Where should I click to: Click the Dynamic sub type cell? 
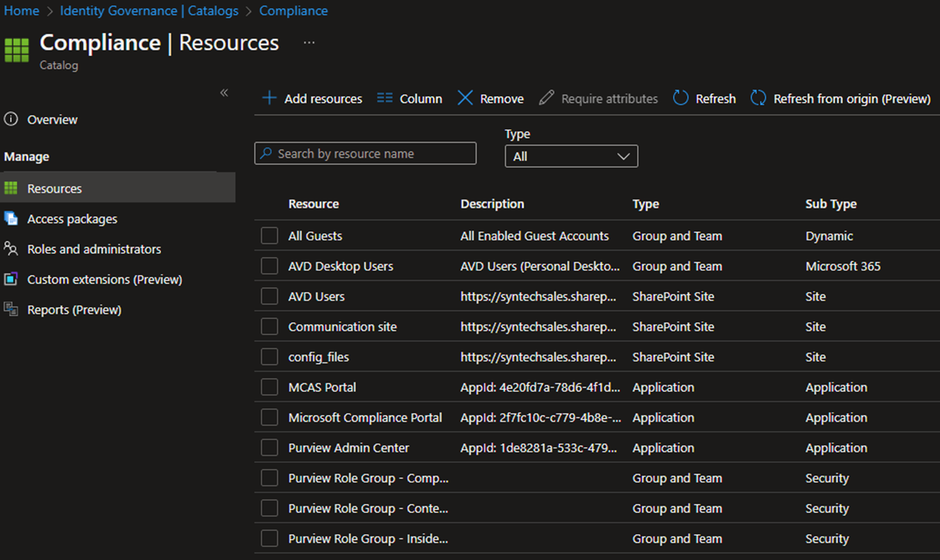tap(829, 236)
